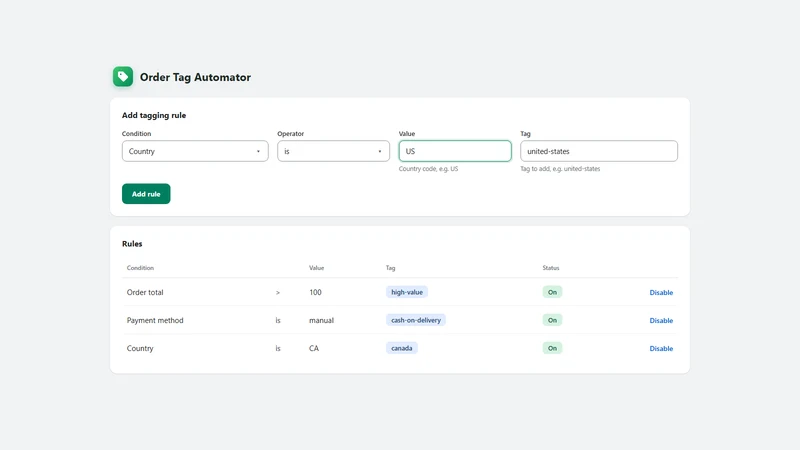
Task: Open the Operator dropdown showing is
Action: (333, 151)
